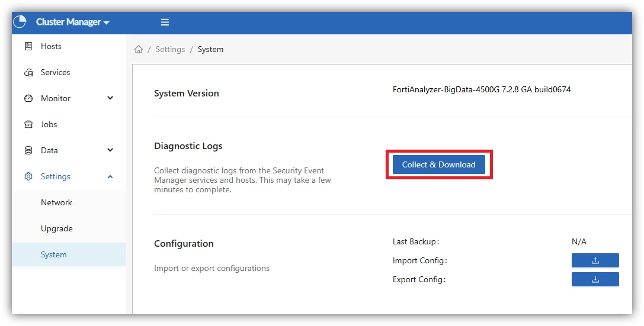Expand the Data submenu chevron
The height and width of the screenshot is (326, 644).
[110, 150]
